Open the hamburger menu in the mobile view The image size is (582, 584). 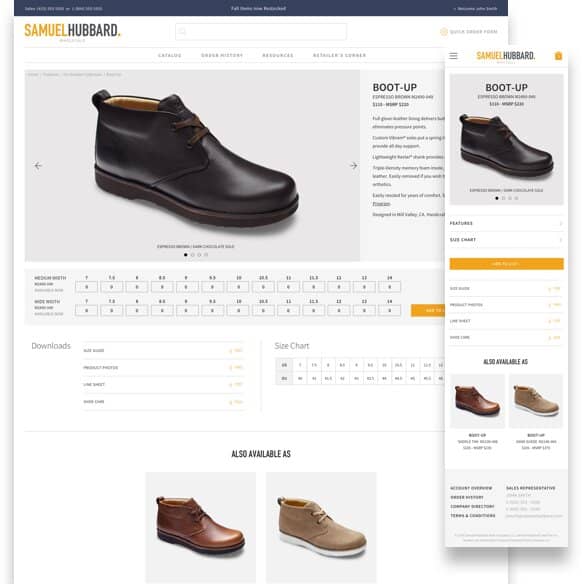click(453, 56)
